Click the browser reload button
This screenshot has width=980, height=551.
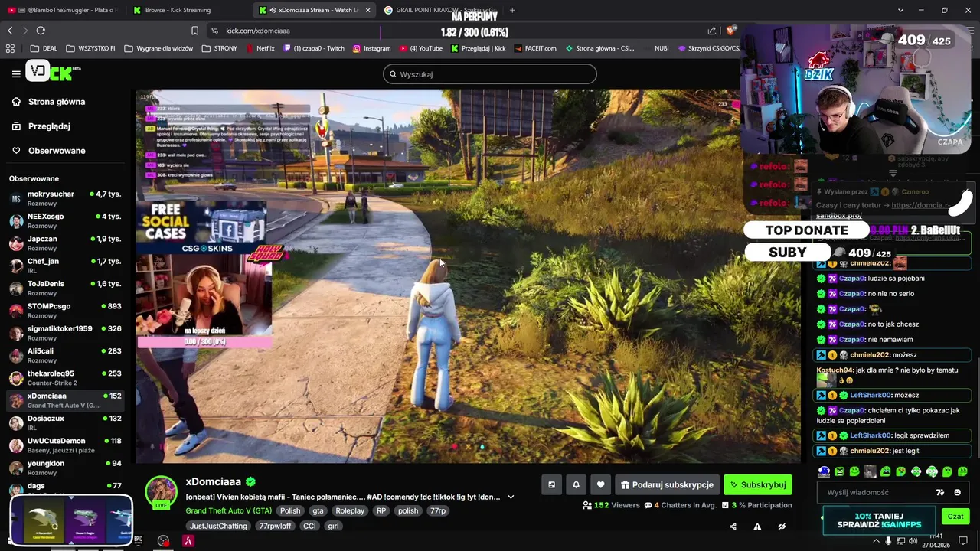(x=41, y=31)
